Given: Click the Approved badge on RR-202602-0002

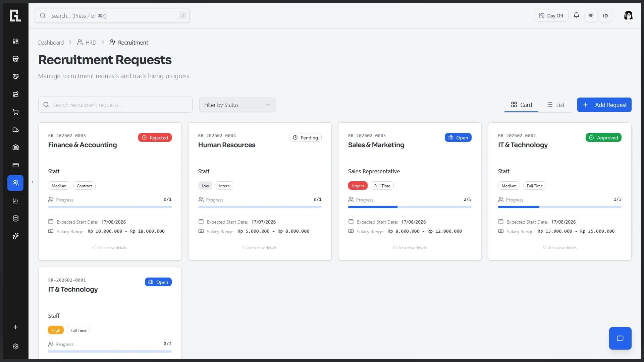Looking at the screenshot, I should (x=603, y=138).
